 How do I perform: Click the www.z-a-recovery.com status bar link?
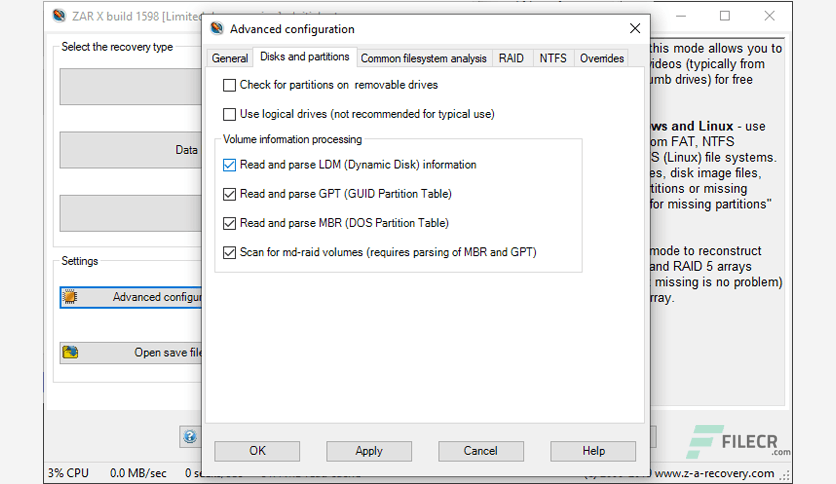[x=714, y=473]
